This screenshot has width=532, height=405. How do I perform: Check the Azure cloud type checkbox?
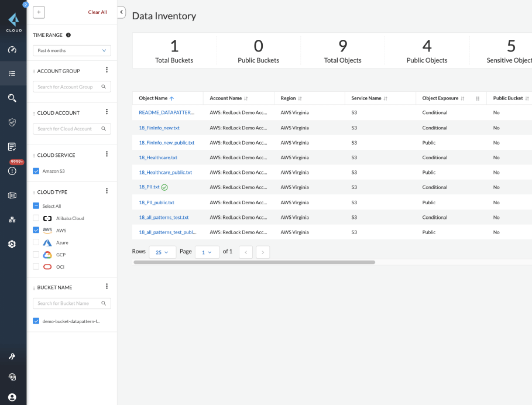(x=36, y=242)
